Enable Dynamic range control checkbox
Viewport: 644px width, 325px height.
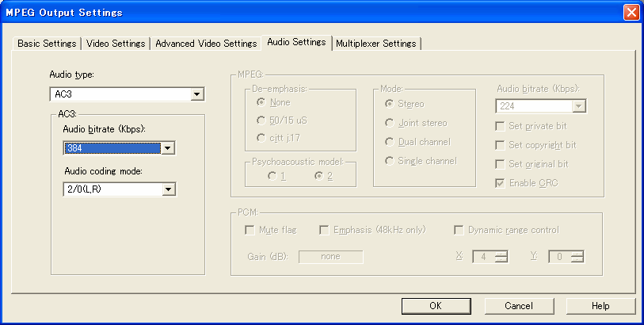tap(459, 231)
